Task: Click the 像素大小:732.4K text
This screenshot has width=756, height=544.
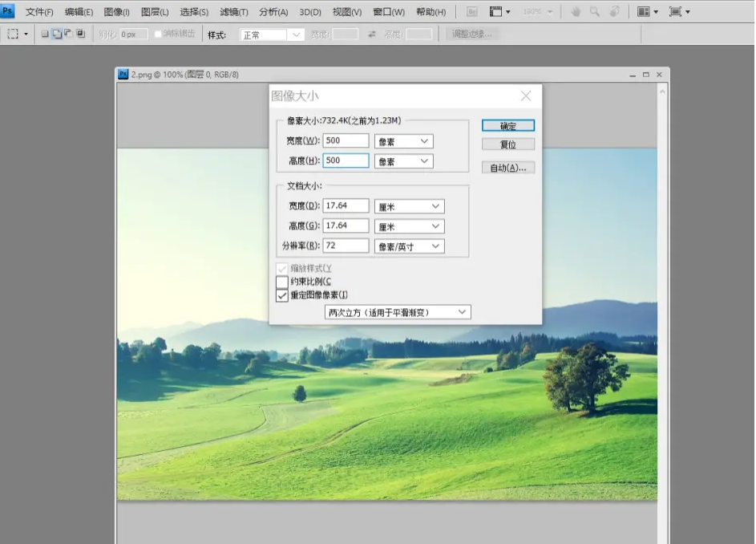Action: (344, 120)
